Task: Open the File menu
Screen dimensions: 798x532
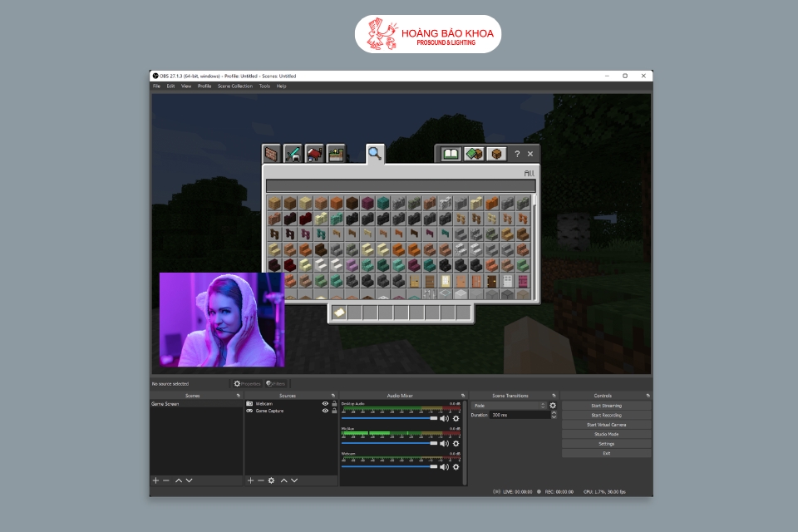Action: point(157,86)
